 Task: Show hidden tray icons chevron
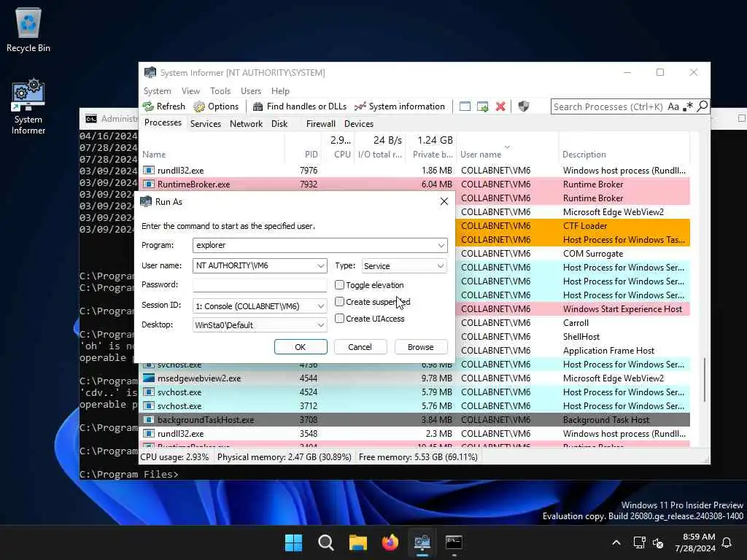[616, 542]
